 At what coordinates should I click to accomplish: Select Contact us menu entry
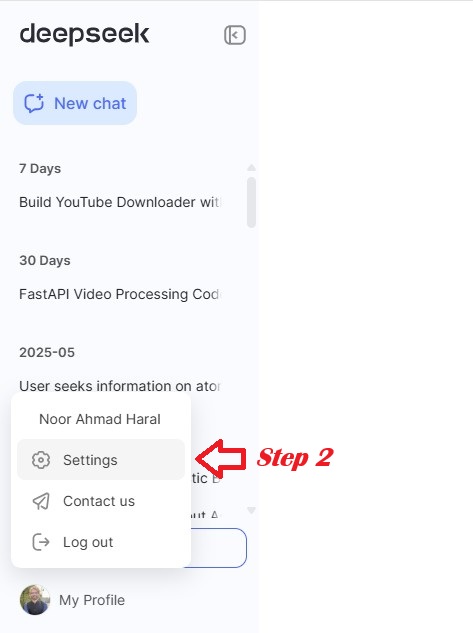(x=101, y=501)
